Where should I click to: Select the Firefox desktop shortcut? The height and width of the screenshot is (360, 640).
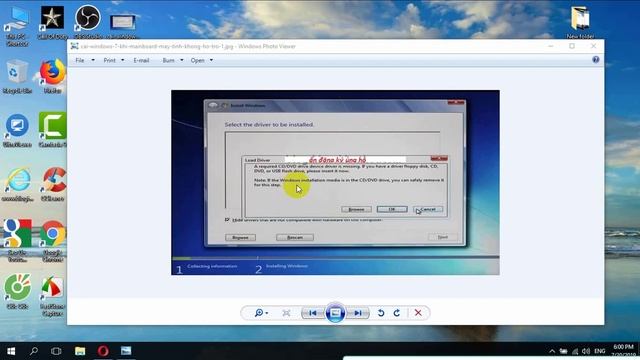52,76
